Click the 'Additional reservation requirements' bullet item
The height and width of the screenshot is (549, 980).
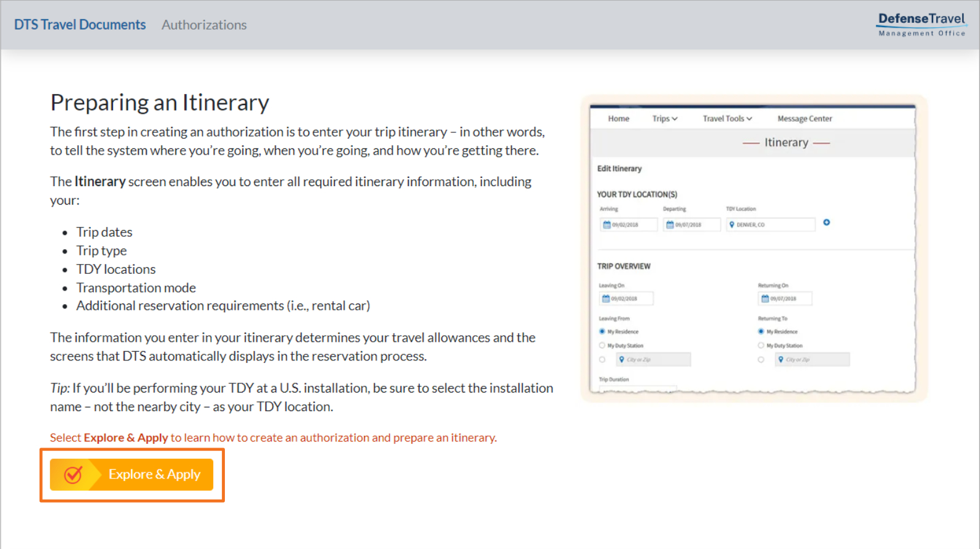(223, 306)
